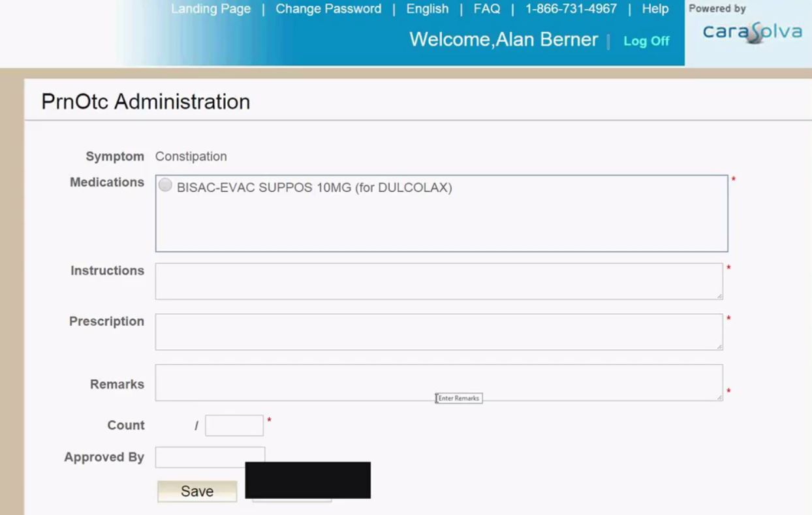Click the Change Password link
Screen dimensions: 812x515
point(328,9)
